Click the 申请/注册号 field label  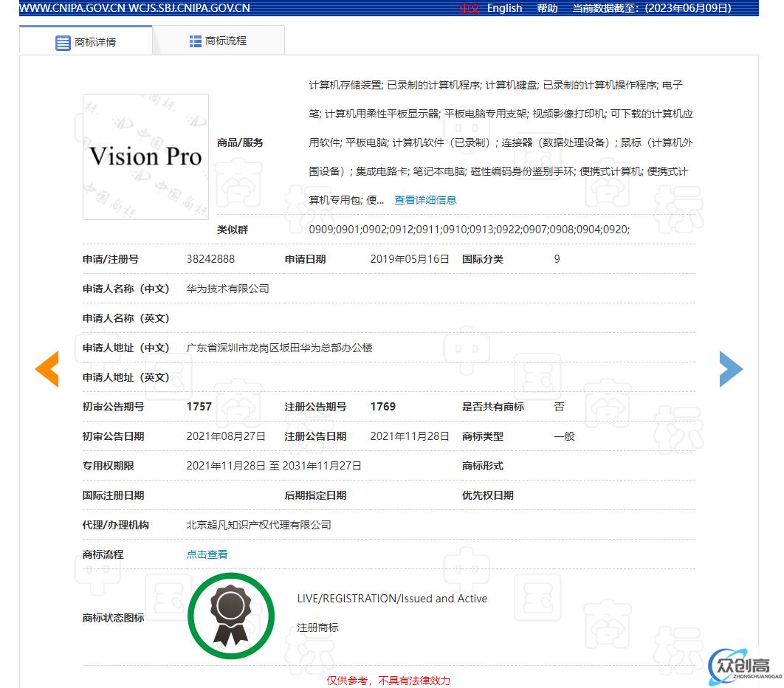pos(111,259)
